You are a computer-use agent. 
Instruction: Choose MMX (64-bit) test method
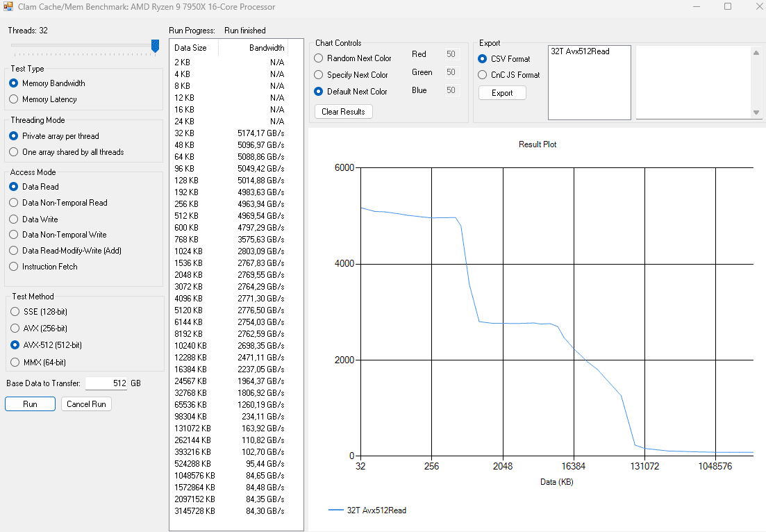[x=38, y=362]
